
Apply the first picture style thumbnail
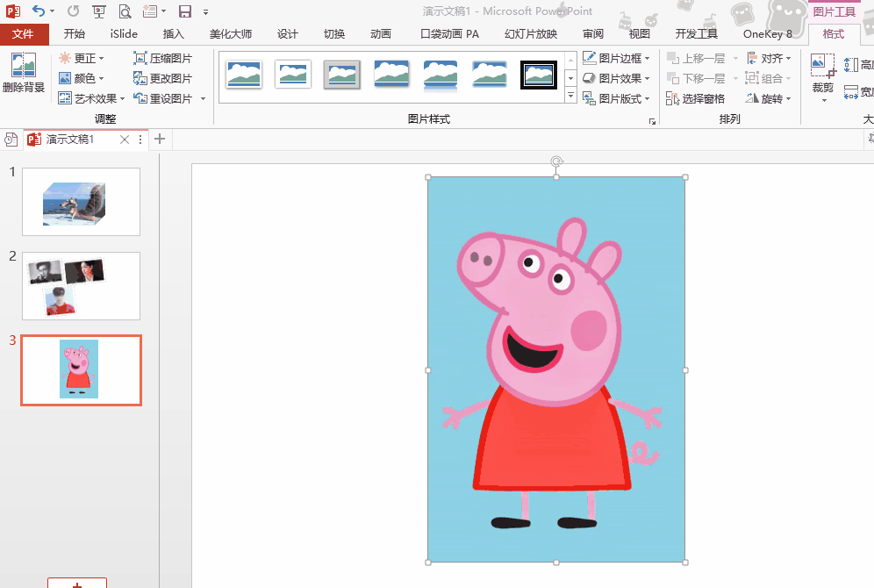tap(244, 75)
